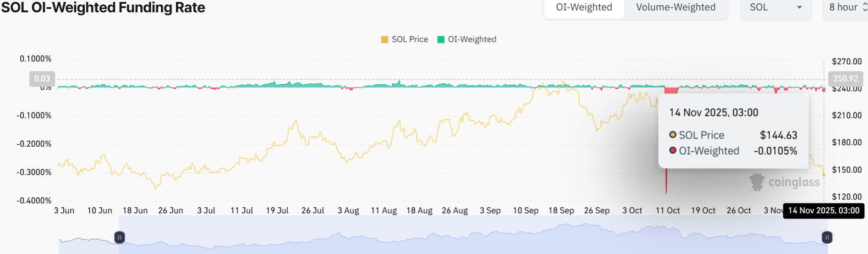Click the SOL dropdown caret arrow
The width and height of the screenshot is (868, 254).
799,8
